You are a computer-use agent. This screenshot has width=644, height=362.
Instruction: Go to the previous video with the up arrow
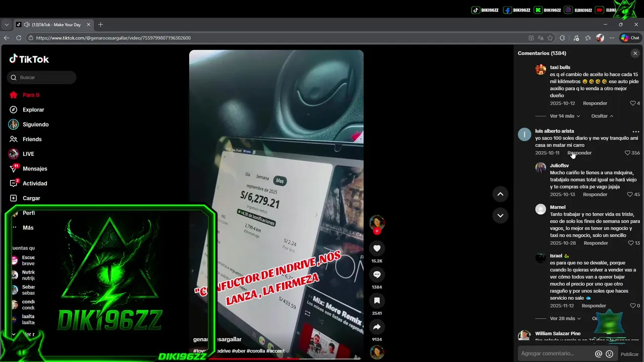pyautogui.click(x=500, y=194)
